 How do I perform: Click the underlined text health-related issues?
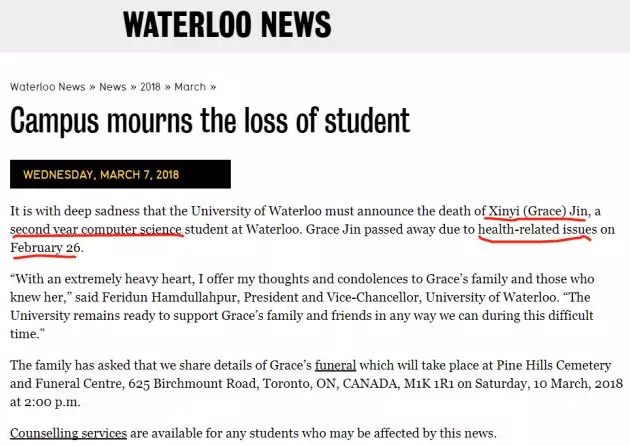(x=538, y=229)
